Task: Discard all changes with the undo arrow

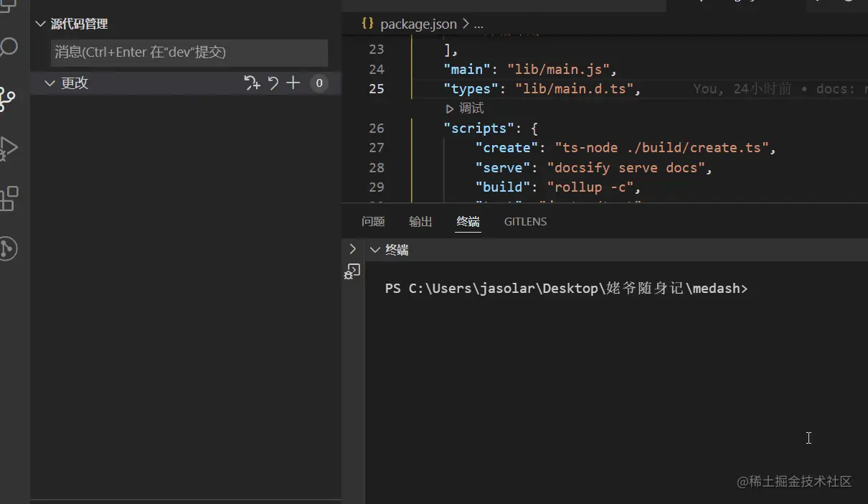Action: coord(273,83)
